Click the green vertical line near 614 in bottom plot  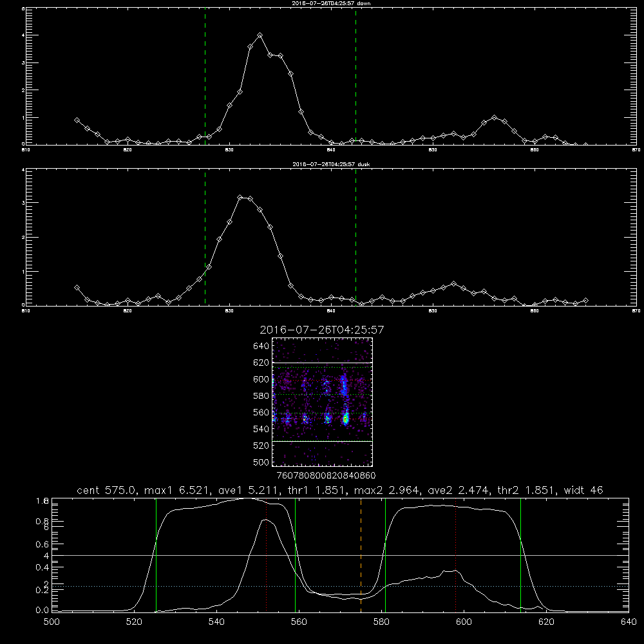(x=520, y=554)
